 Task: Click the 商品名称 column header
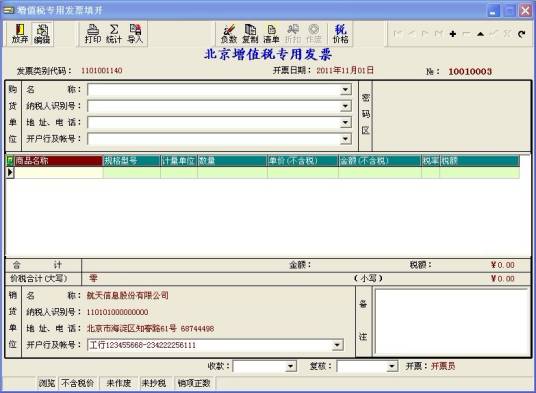point(58,161)
